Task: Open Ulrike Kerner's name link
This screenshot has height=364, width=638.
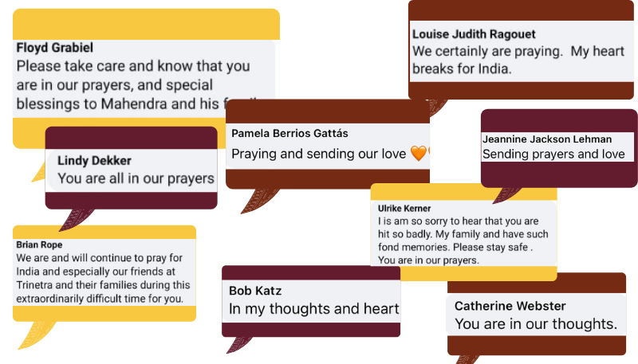Action: pos(404,209)
